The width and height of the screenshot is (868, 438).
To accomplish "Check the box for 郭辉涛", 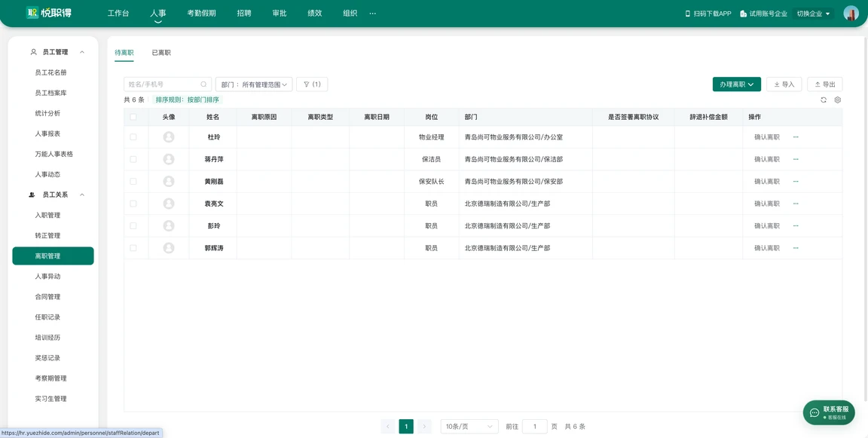I will [133, 248].
